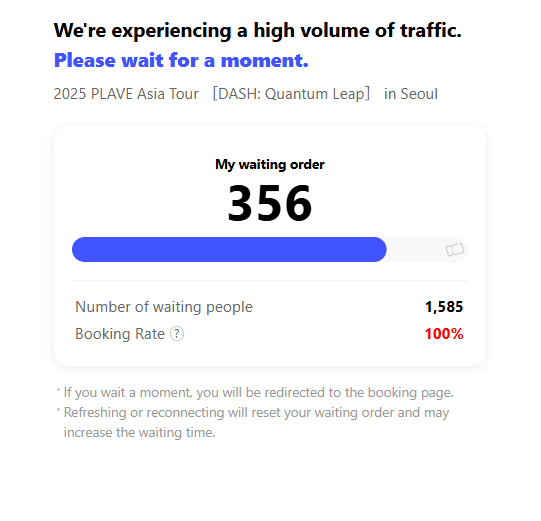Click the '[DASH: Quantum Leap]' event name
This screenshot has height=521, width=541.
(291, 94)
